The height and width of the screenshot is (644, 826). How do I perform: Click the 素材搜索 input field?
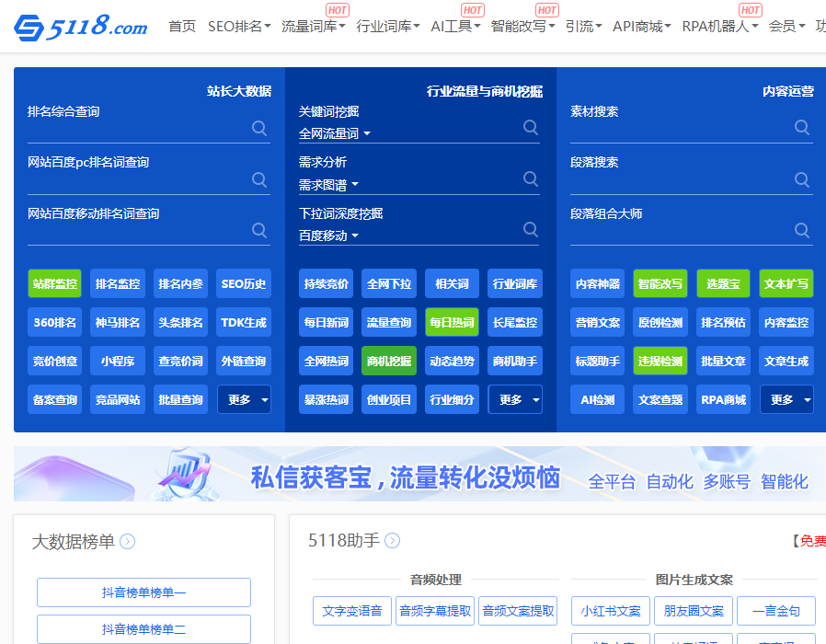pyautogui.click(x=682, y=130)
